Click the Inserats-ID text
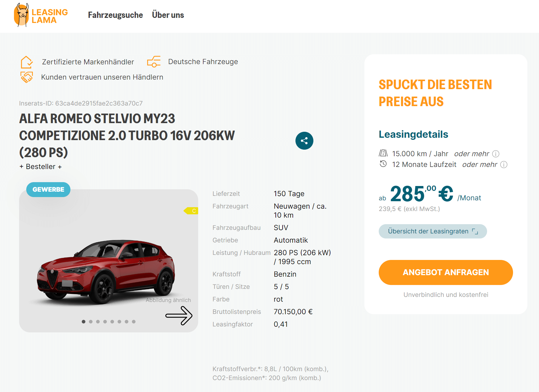This screenshot has width=539, height=392. point(81,103)
